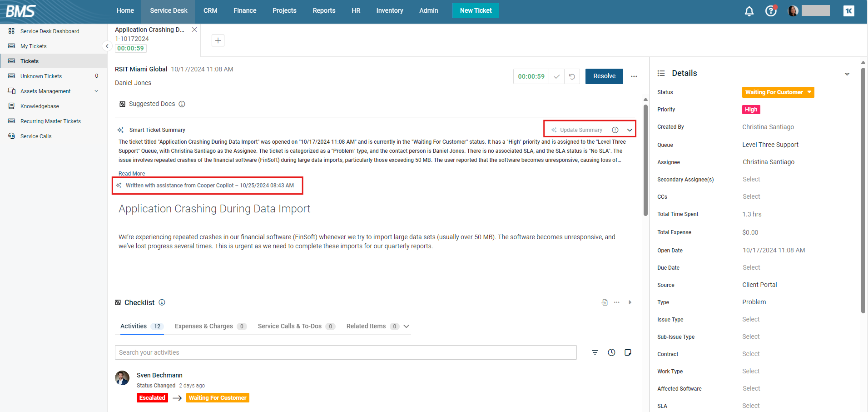Click Read More link in summary

coord(132,174)
